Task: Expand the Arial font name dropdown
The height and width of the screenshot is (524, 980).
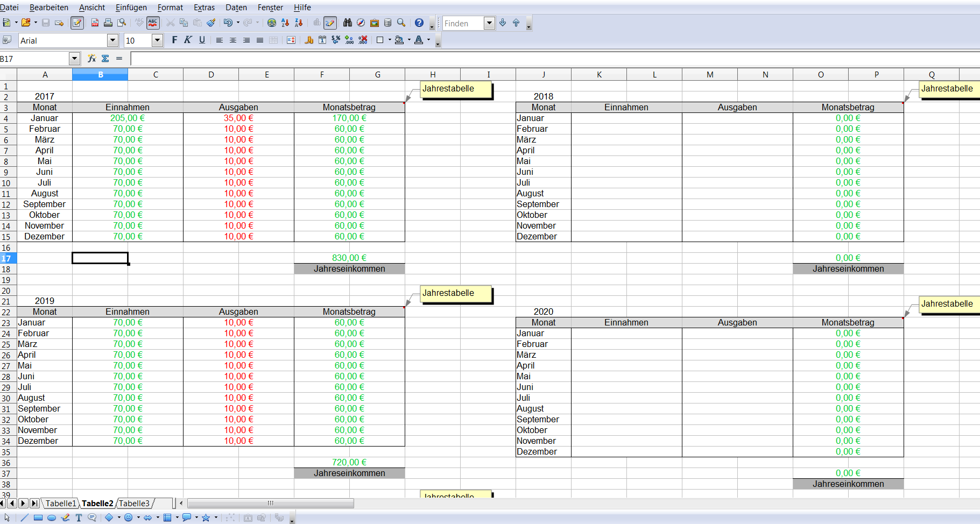Action: coord(112,40)
